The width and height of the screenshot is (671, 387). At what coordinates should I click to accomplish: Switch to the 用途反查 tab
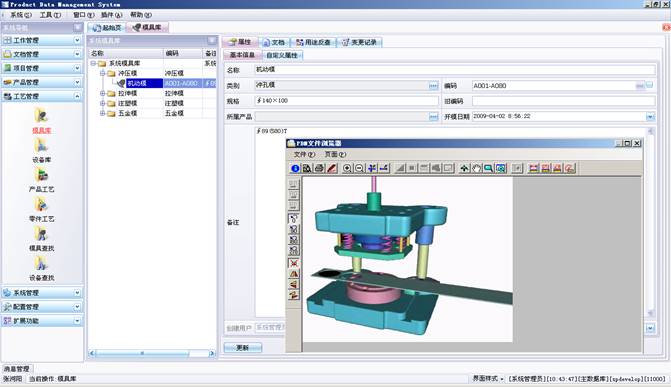click(314, 42)
